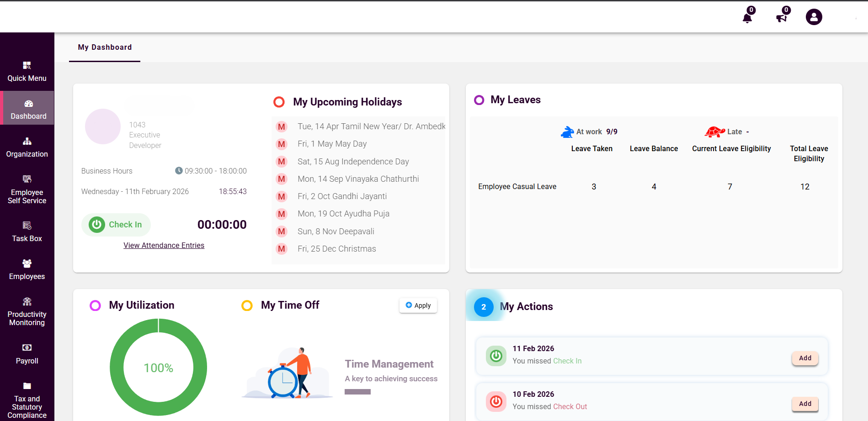Image resolution: width=868 pixels, height=421 pixels.
Task: Click Add next to missed Check Out on 10 Feb
Action: [804, 404]
